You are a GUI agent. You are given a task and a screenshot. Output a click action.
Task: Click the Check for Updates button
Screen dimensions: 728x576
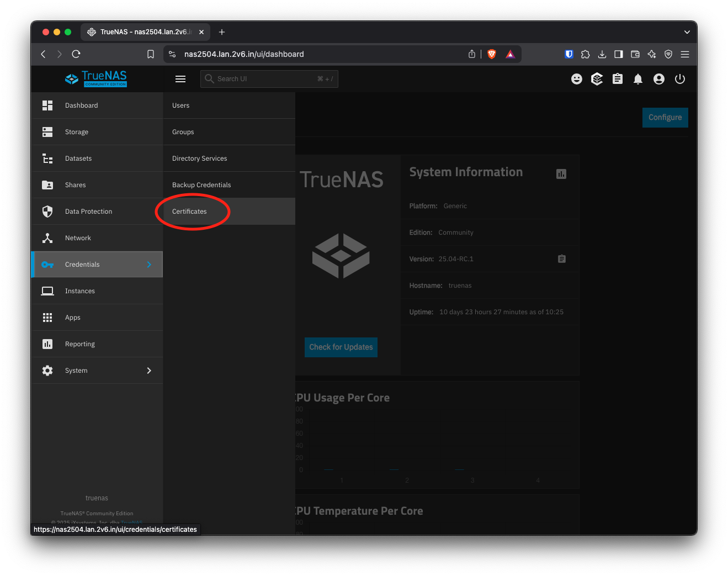(341, 347)
